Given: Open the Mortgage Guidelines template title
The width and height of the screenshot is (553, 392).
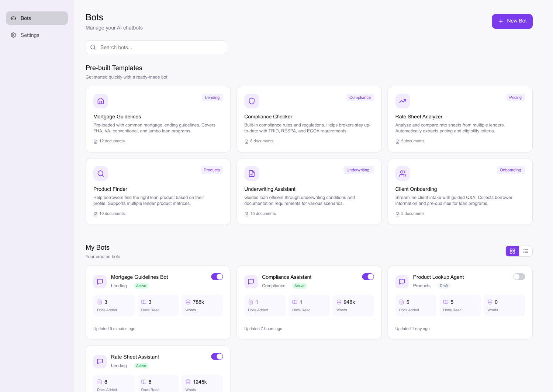Looking at the screenshot, I should [117, 117].
